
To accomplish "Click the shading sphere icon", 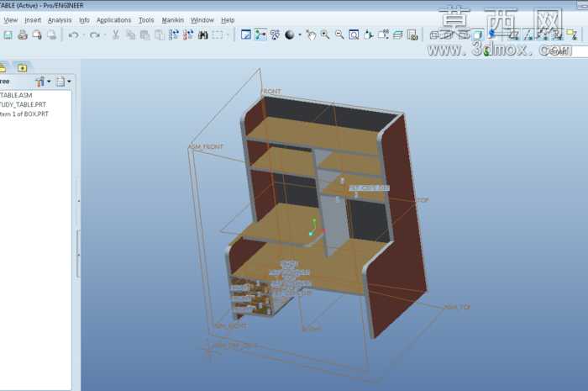I will click(289, 35).
